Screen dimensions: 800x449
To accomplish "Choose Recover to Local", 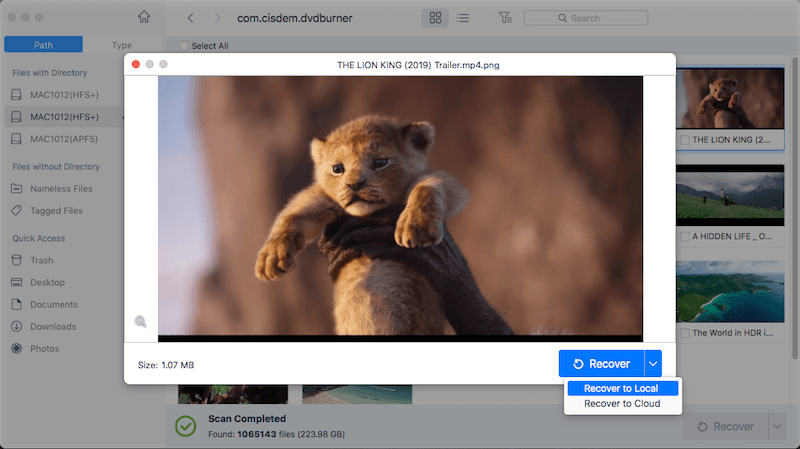I will click(x=622, y=388).
